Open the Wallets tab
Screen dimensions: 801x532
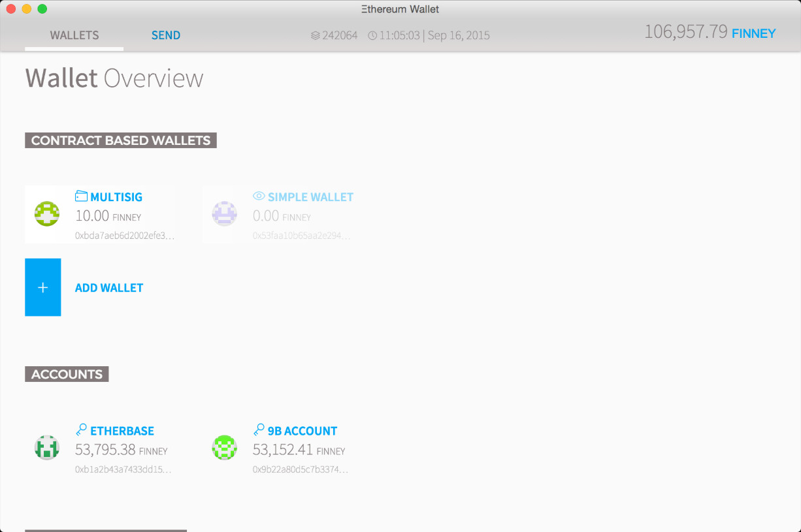pyautogui.click(x=74, y=35)
